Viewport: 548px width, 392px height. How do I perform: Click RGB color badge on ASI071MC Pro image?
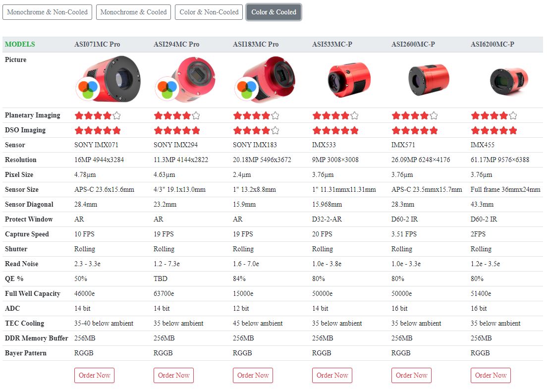[x=88, y=89]
